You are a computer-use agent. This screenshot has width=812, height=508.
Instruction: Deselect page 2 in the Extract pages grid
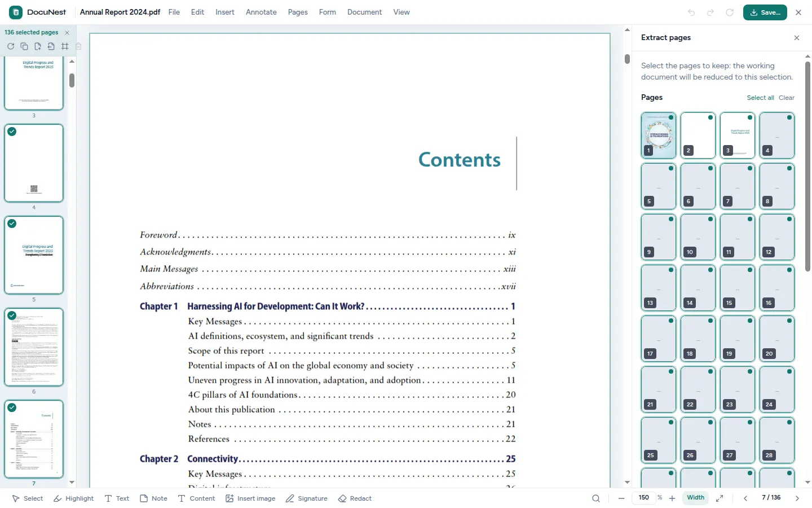(x=698, y=135)
